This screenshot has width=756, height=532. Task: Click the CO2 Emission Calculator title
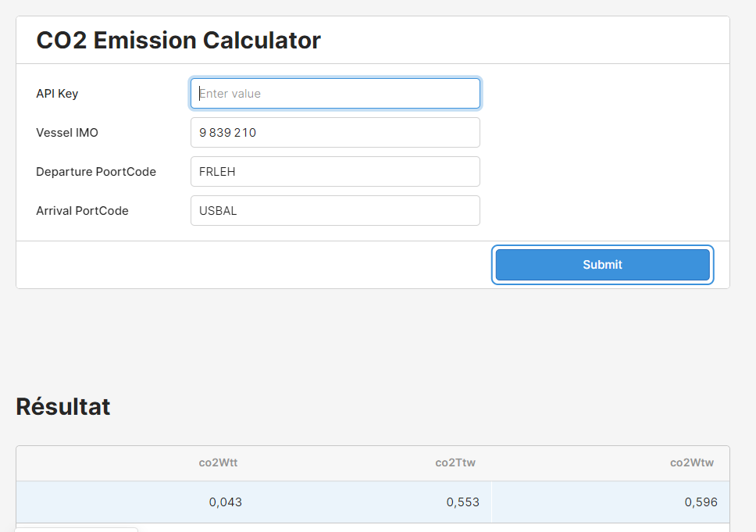tap(178, 40)
